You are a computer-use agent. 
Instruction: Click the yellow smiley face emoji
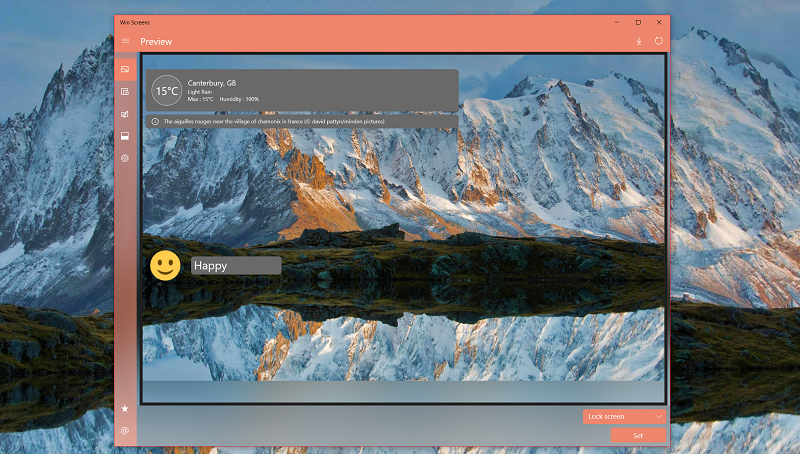[x=165, y=265]
